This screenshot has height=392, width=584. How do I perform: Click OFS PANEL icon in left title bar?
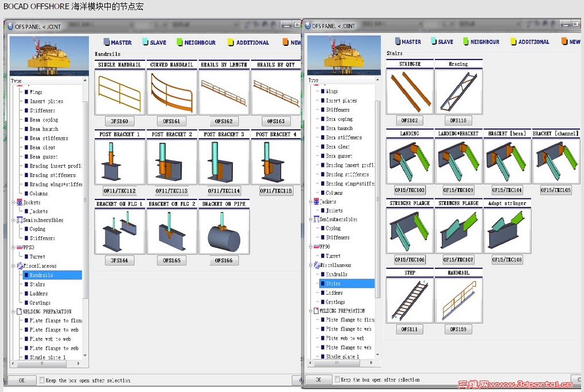(10, 26)
